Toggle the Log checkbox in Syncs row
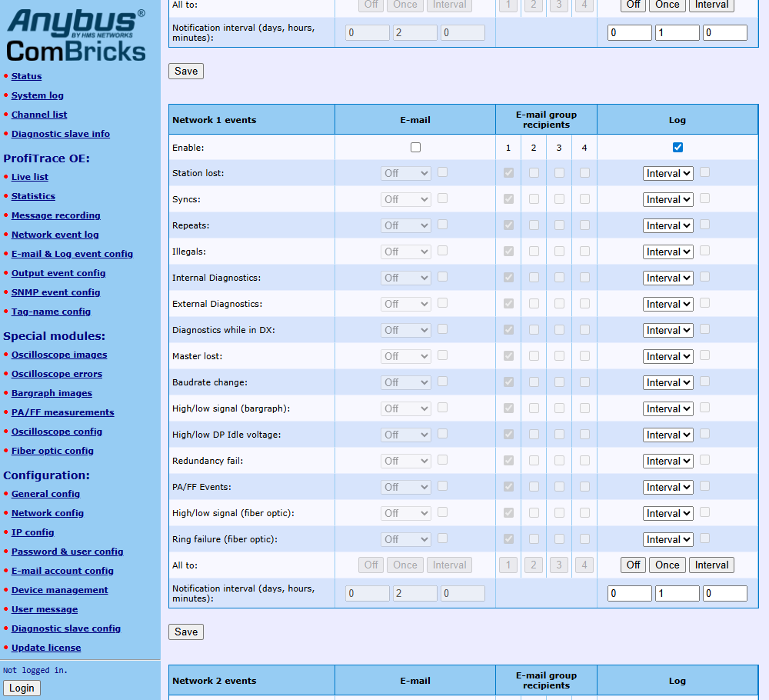This screenshot has width=769, height=700. click(704, 198)
